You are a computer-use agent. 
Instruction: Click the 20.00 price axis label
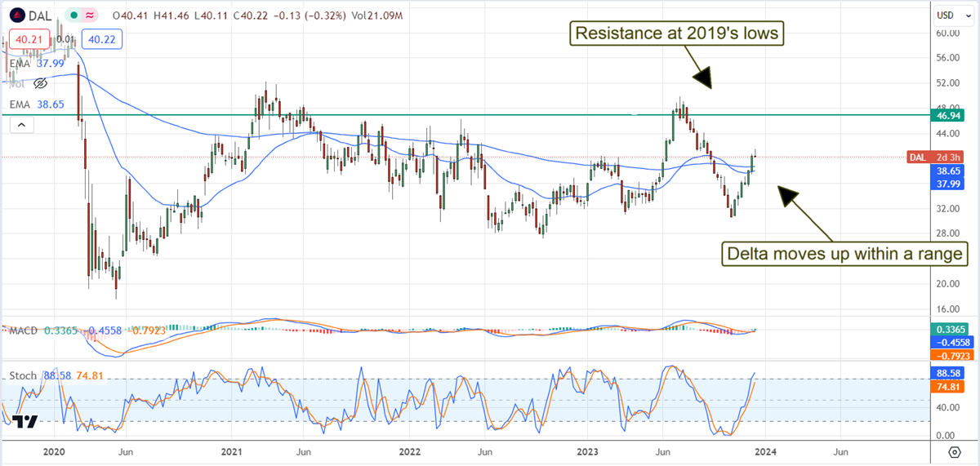point(946,284)
